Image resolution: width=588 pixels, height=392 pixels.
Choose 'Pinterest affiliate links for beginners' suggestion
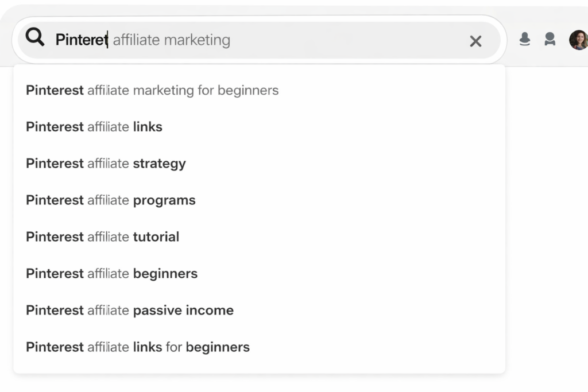pos(138,347)
